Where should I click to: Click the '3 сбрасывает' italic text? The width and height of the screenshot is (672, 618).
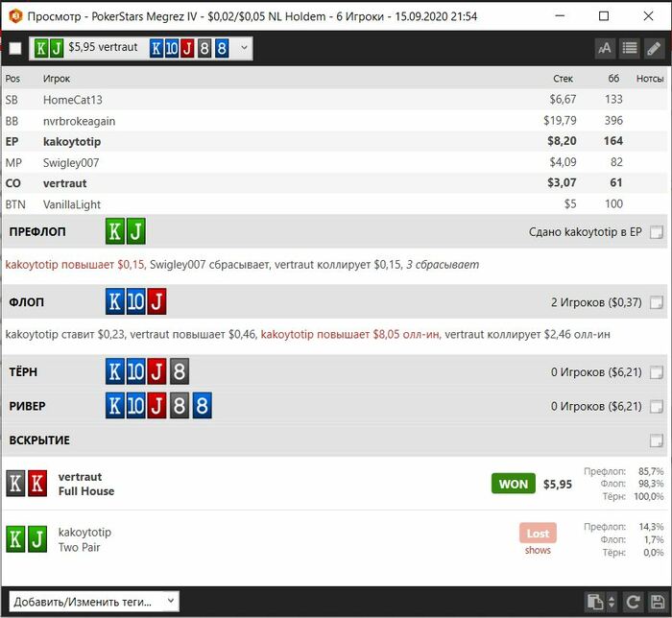[443, 265]
